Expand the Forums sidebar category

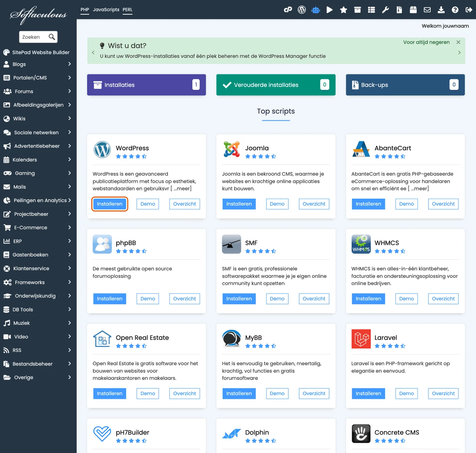(38, 91)
